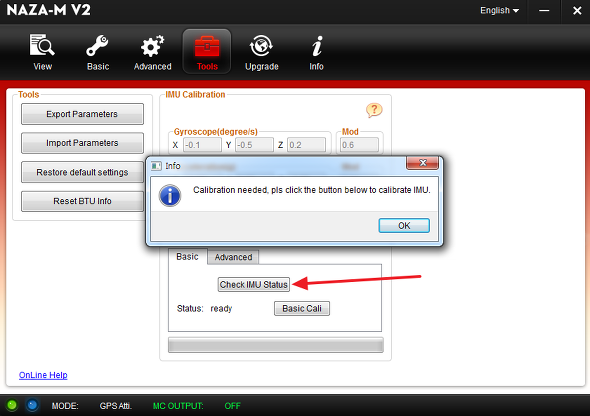
Task: Click the Basic Cali button
Action: (x=302, y=308)
